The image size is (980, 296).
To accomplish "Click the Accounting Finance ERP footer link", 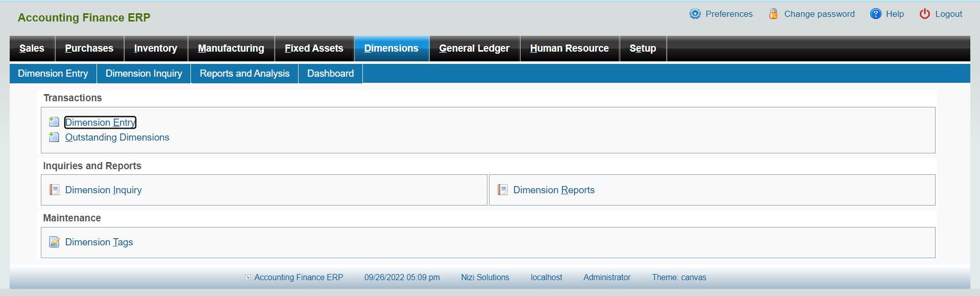I will 299,278.
